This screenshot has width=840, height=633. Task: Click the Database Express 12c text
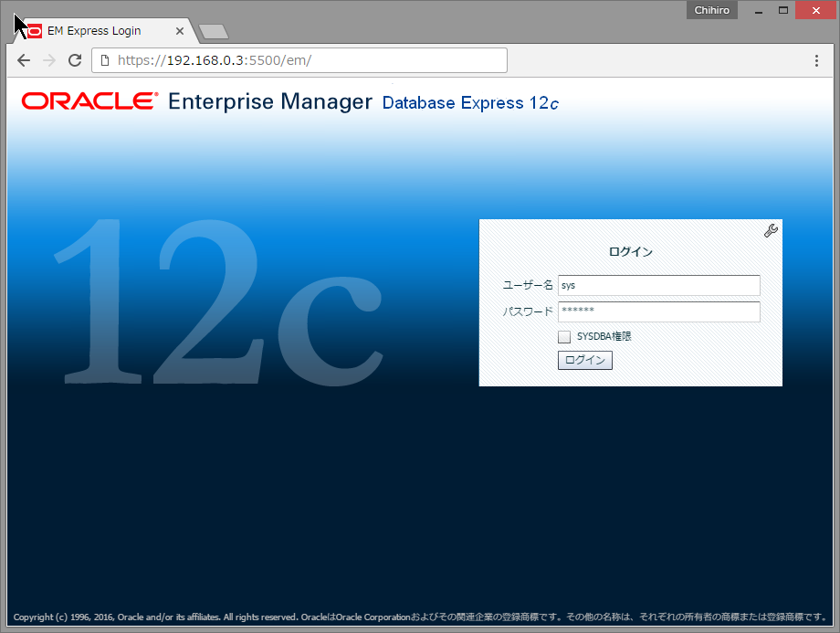(470, 103)
